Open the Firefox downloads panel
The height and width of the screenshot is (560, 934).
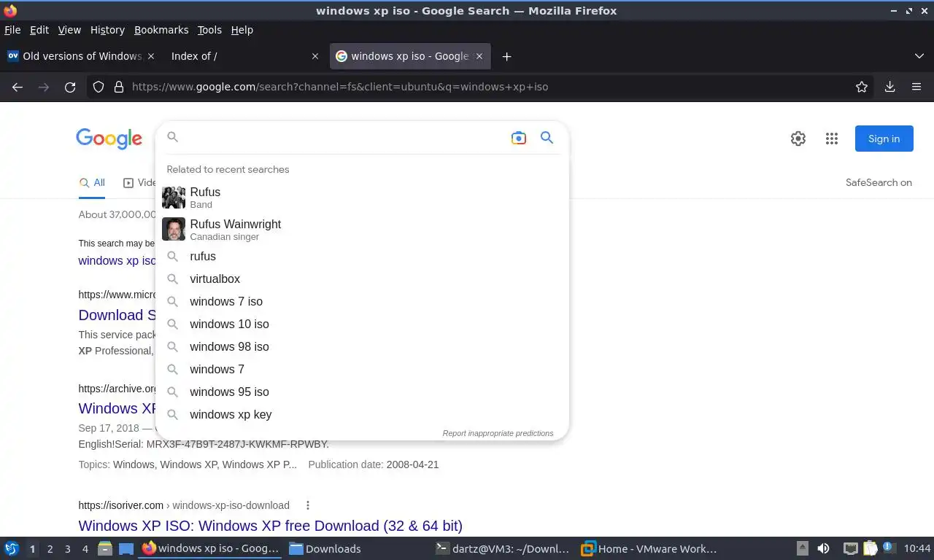(889, 87)
